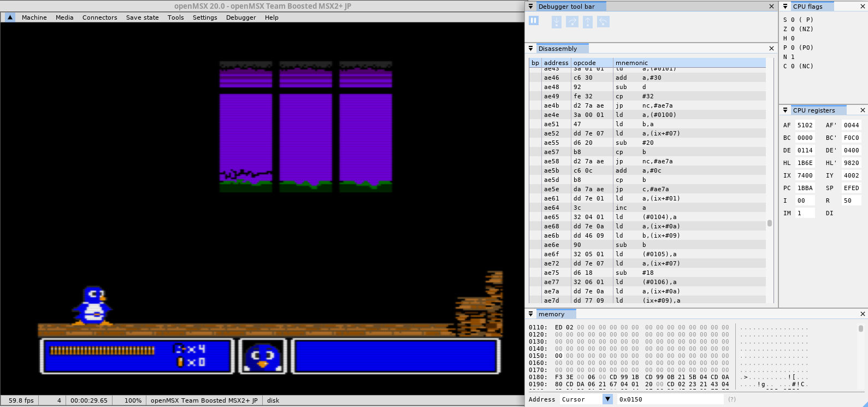
Task: Open the memory panel dropdown arrow
Action: tap(530, 314)
